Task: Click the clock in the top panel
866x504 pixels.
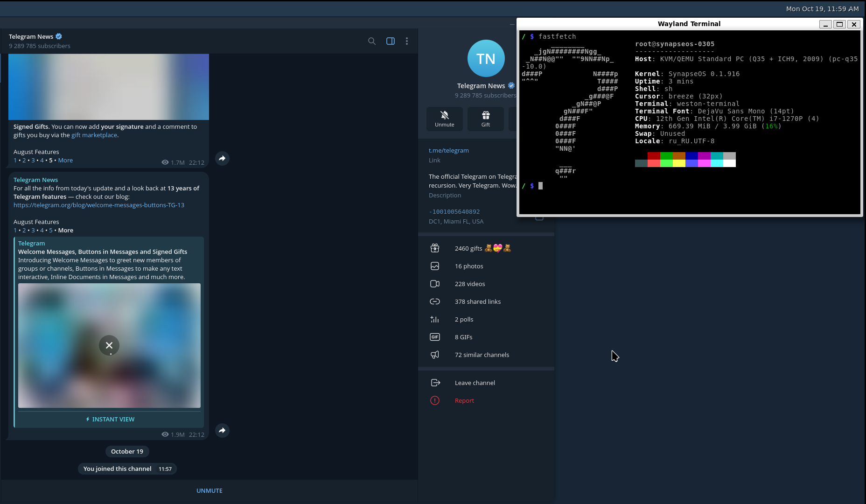Action: click(x=822, y=9)
